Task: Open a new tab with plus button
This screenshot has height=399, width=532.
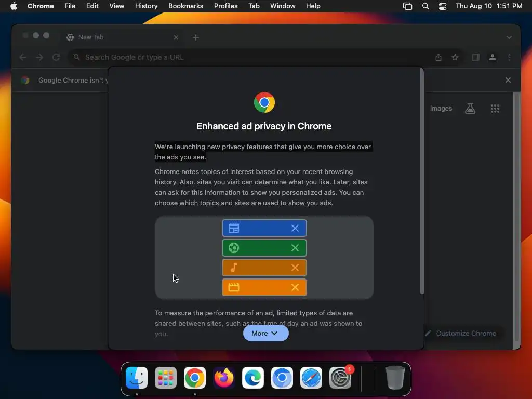Action: point(196,37)
